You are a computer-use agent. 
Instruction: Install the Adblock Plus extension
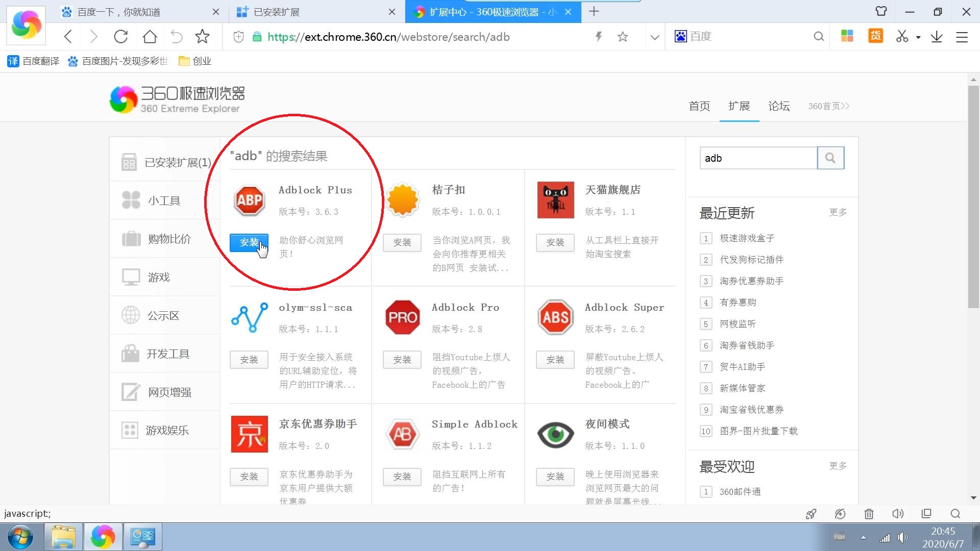coord(249,242)
